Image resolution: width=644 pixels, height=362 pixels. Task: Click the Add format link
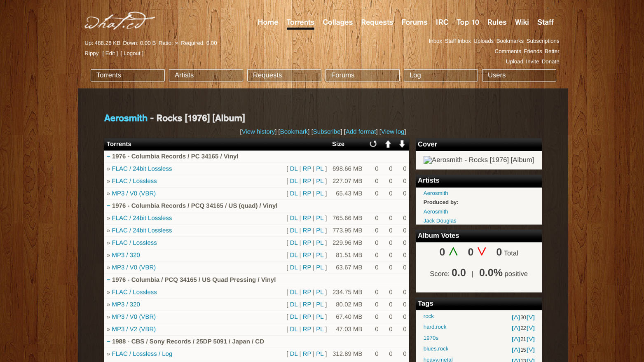point(361,132)
